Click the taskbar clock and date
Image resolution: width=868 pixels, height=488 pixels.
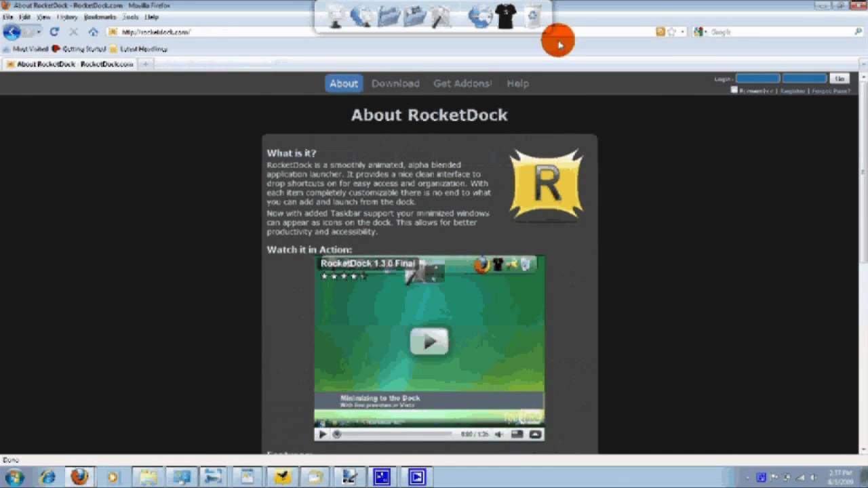tap(840, 477)
